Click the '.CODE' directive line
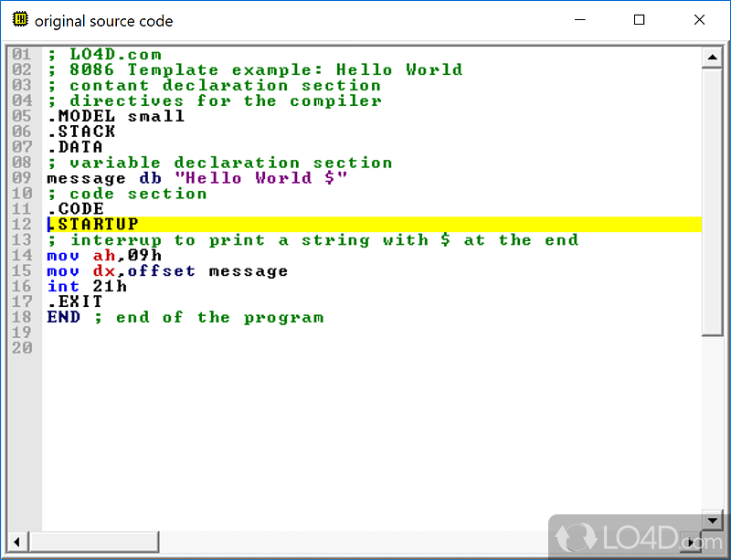Image resolution: width=731 pixels, height=560 pixels. (x=75, y=209)
